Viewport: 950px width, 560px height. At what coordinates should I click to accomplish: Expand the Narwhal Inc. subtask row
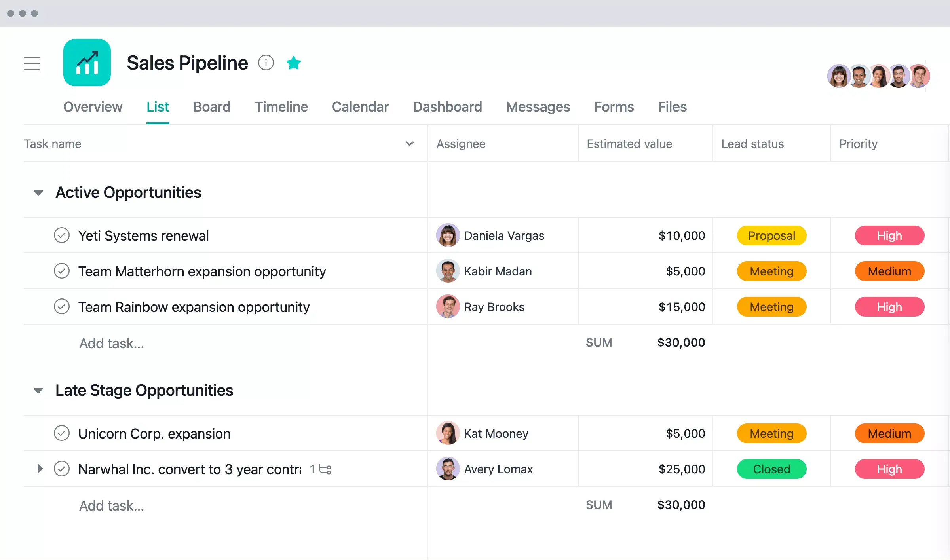click(40, 469)
